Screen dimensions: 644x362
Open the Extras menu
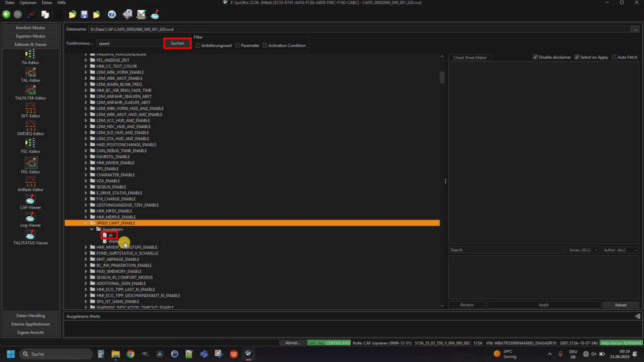coord(47,3)
